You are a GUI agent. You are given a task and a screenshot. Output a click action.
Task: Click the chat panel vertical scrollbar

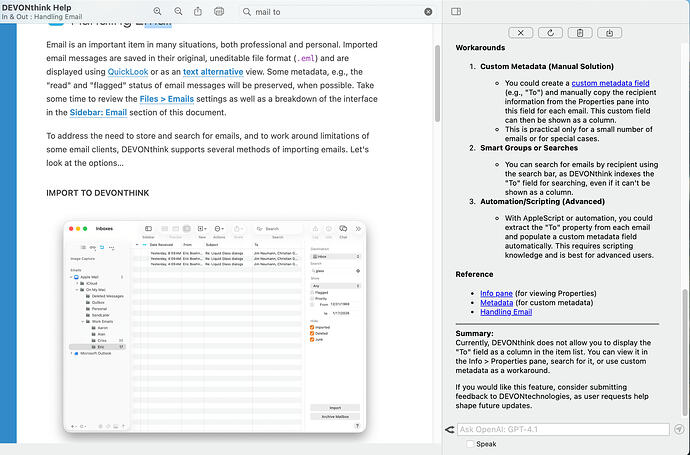[x=685, y=352]
